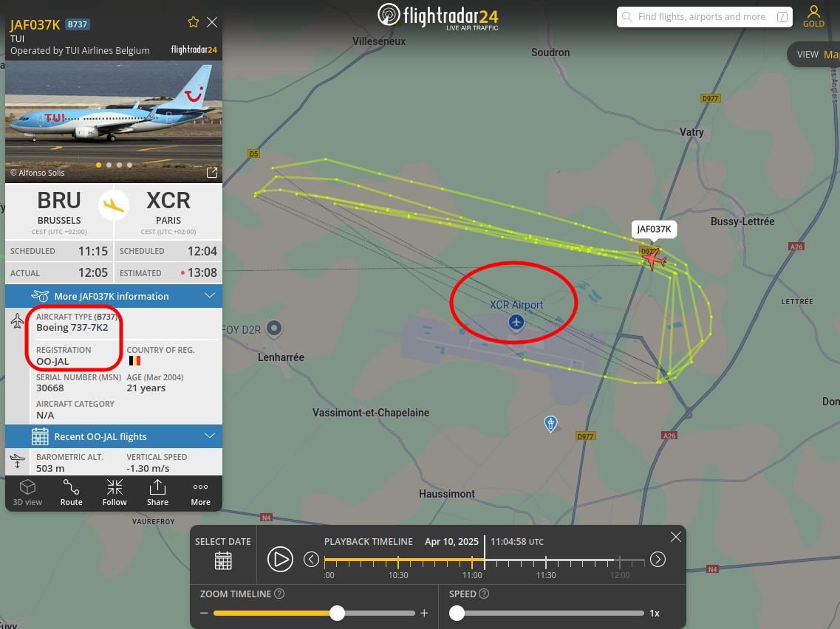Favorite flight JAF037K with star icon
Screen dimensions: 840x629
click(x=194, y=22)
